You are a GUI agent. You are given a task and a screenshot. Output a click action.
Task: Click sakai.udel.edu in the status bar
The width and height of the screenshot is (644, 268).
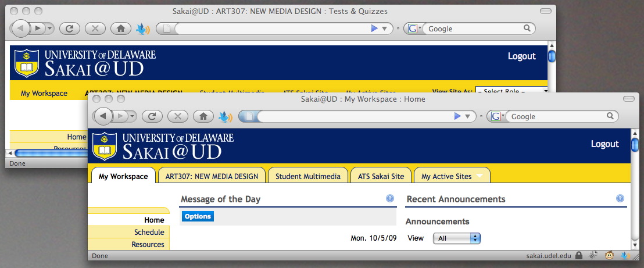[549, 256]
